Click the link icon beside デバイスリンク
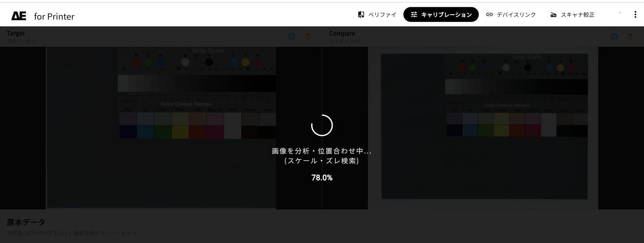This screenshot has width=644, height=243. point(489,14)
